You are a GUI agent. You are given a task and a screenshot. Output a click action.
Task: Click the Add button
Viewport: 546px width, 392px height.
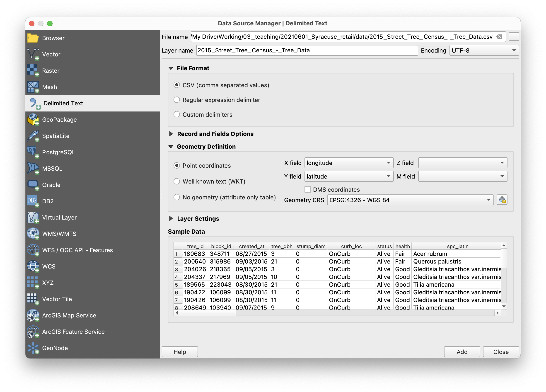click(462, 351)
